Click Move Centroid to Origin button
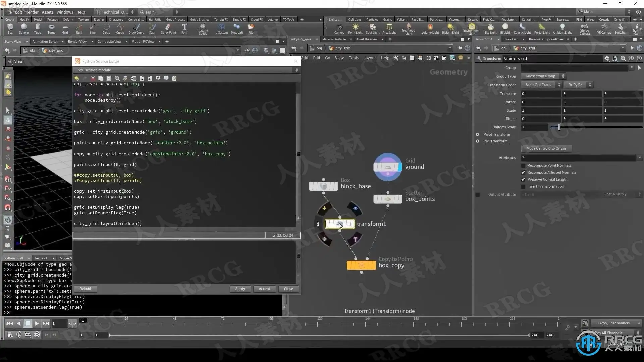Screen dimensions: 644x362 546,148
